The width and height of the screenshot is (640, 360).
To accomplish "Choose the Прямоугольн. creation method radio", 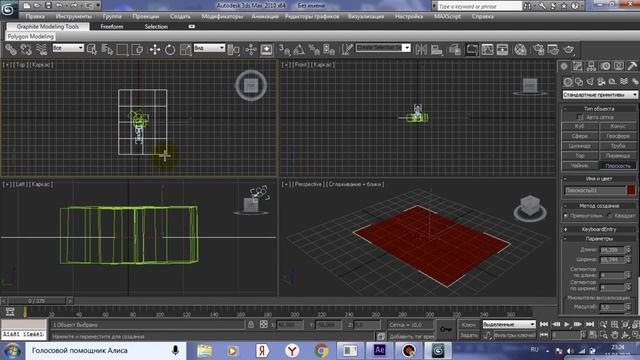I will [x=566, y=216].
